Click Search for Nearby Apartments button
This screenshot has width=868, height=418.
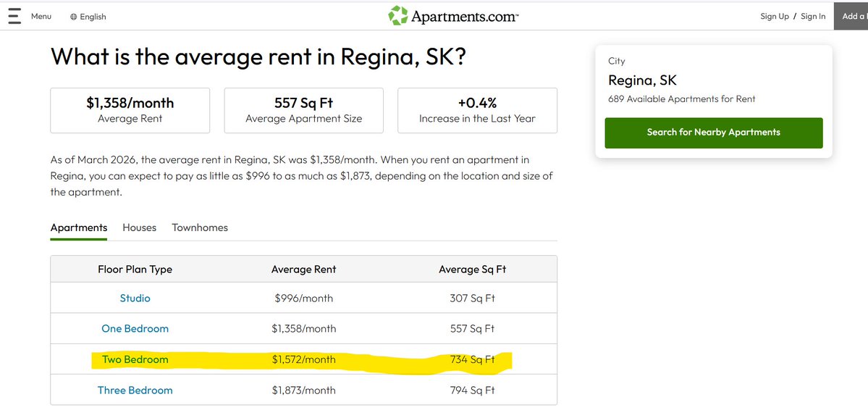714,133
